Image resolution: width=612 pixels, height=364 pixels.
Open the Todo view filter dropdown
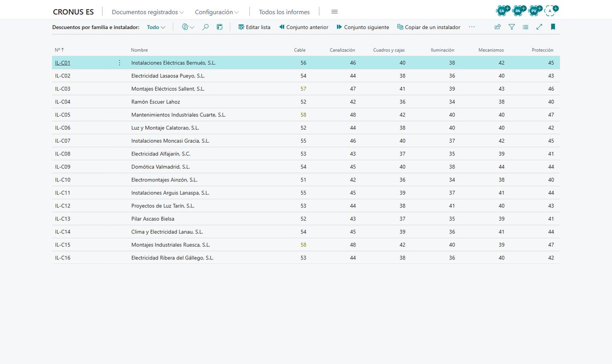tap(156, 27)
